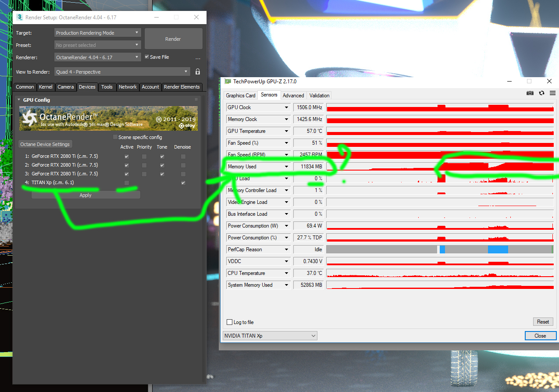
Task: Click Octane Device Settings button
Action: 46,144
